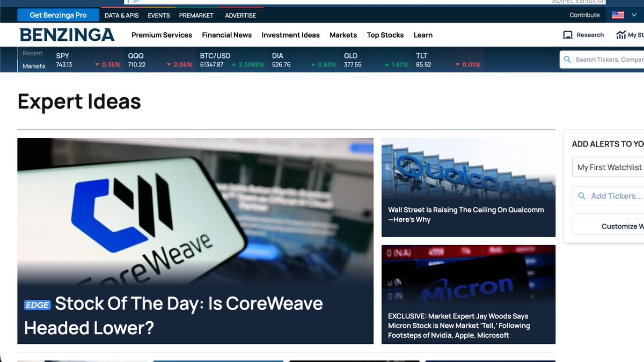644x362 pixels.
Task: Click into the Search Tickers field
Action: pos(602,60)
